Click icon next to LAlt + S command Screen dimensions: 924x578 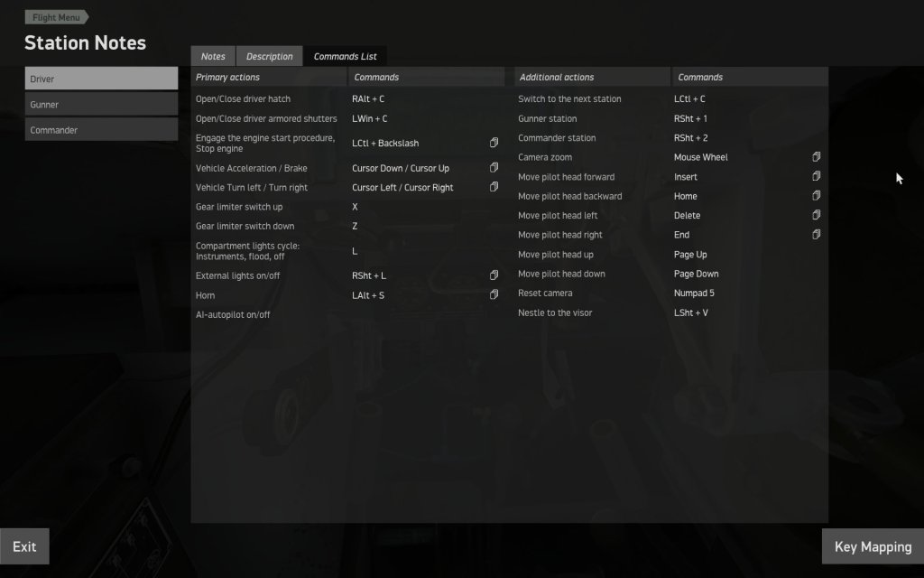[x=494, y=295]
